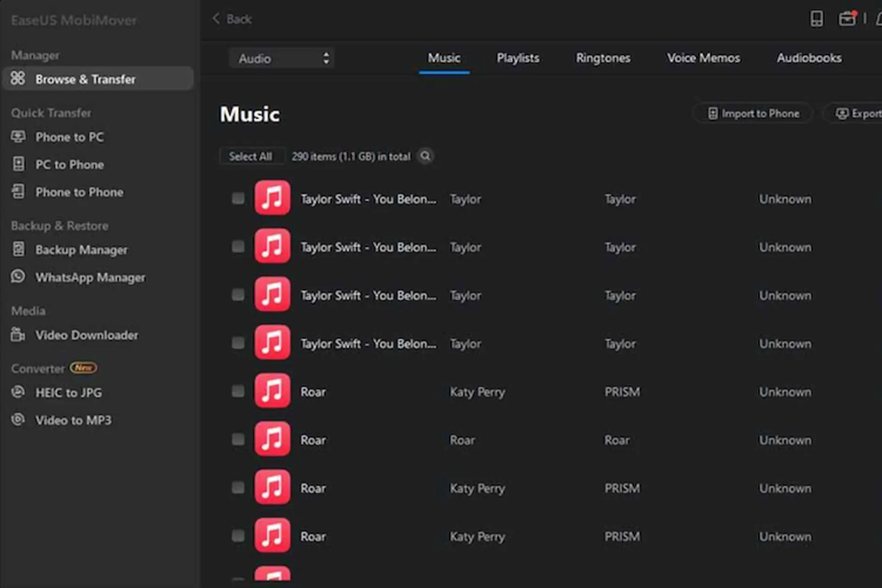This screenshot has height=588, width=882.
Task: Click the 'Music' page heading
Action: [250, 114]
